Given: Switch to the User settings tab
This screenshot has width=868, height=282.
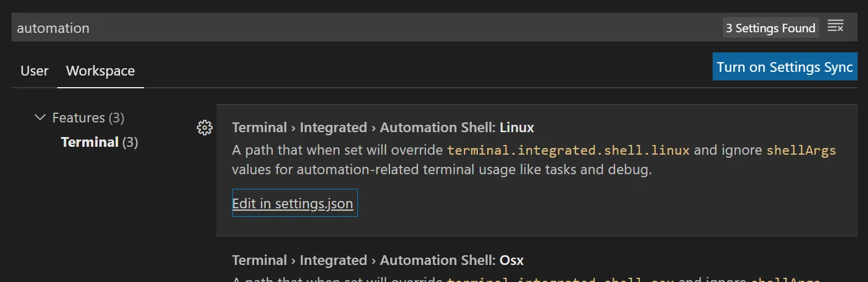Looking at the screenshot, I should click(34, 71).
